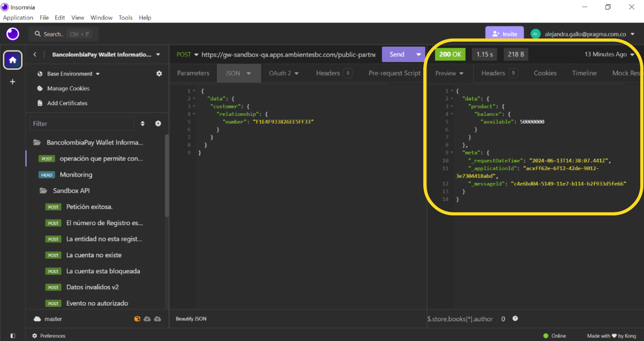
Task: Click the master branch cloud icon
Action: tap(37, 319)
